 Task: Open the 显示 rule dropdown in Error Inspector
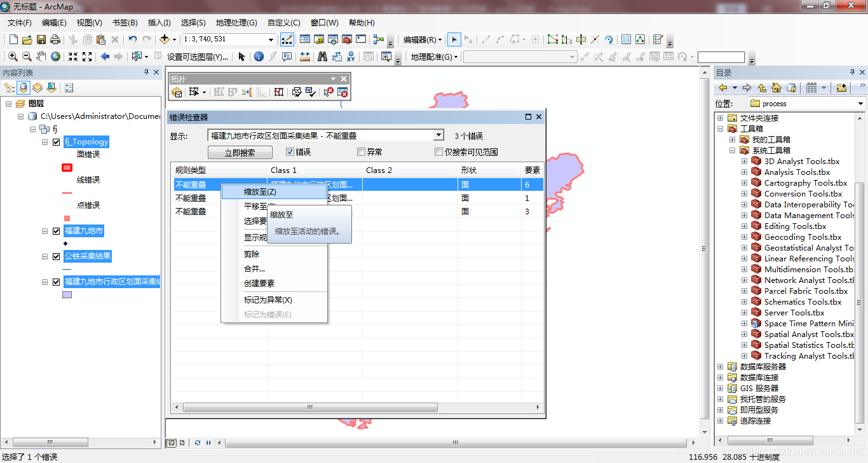438,135
